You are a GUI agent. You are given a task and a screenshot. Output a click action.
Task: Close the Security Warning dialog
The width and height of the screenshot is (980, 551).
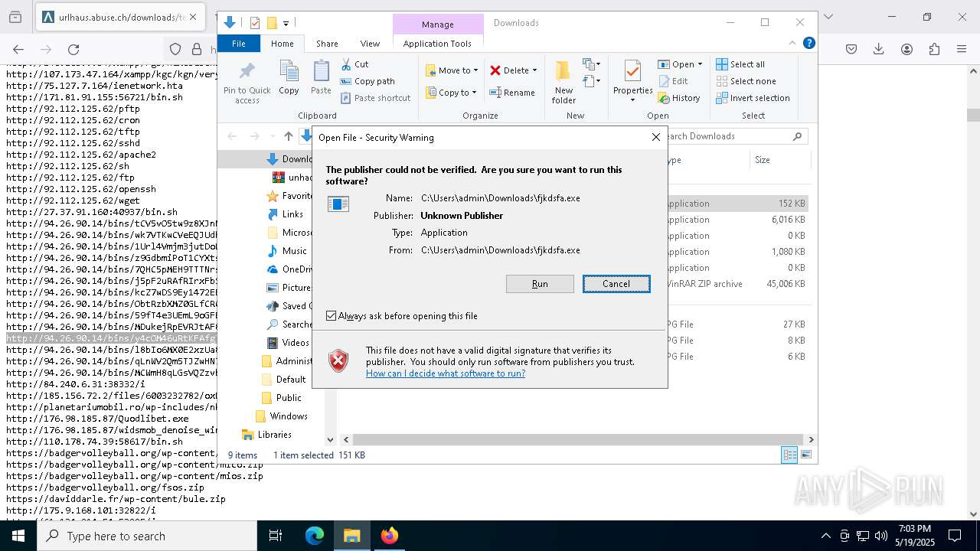[655, 137]
